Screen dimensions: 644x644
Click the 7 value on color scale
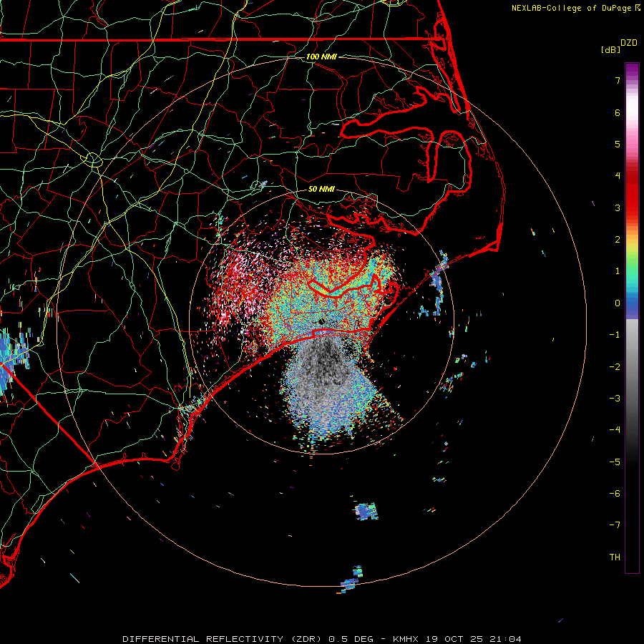pos(618,80)
